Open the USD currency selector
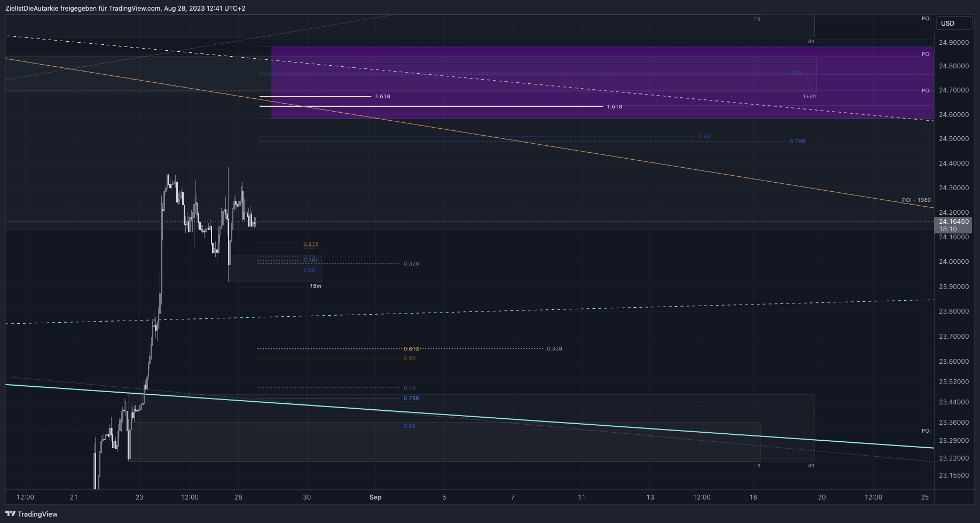Viewport: 980px width, 523px height. [954, 23]
